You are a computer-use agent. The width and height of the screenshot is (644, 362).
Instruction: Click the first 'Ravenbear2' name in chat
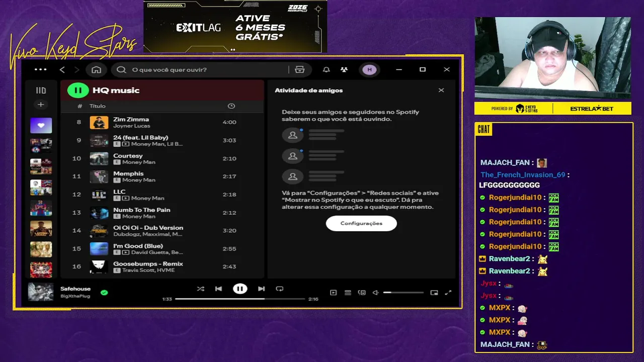coord(509,259)
